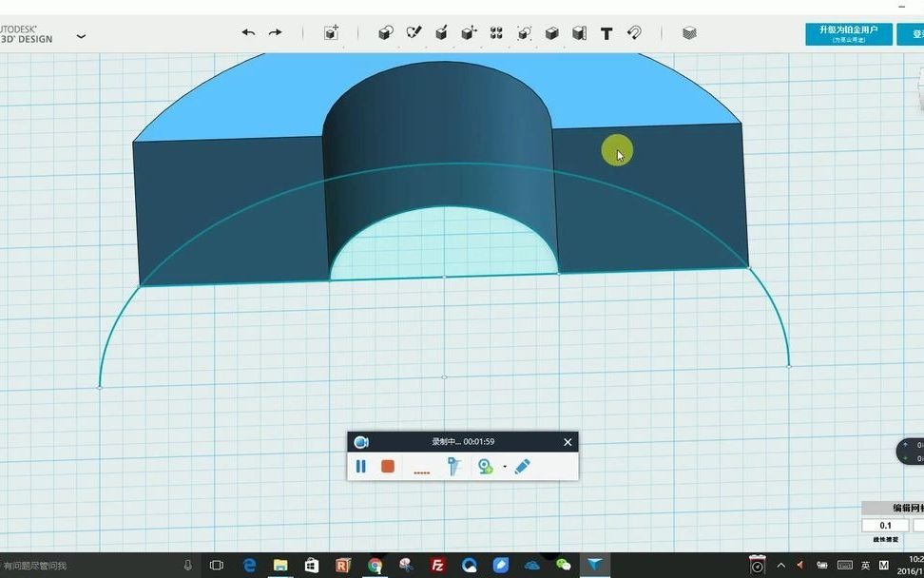Screen dimensions: 924x578
Task: Open the Construct tool
Action: click(x=441, y=32)
